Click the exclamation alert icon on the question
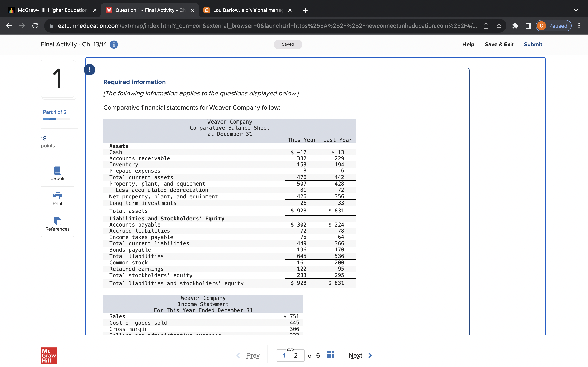 pyautogui.click(x=90, y=70)
